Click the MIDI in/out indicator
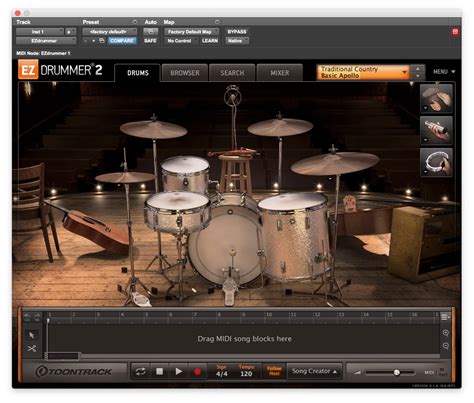474x403 pixels. (436, 372)
